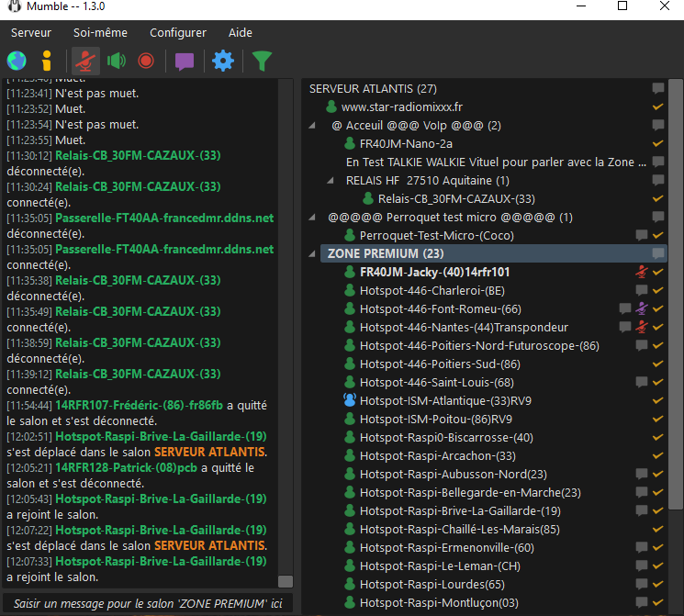Click user avatar icon for Hotspot-Raspi-Arcachon-(33)
Image resolution: width=684 pixels, height=616 pixels.
pos(350,455)
